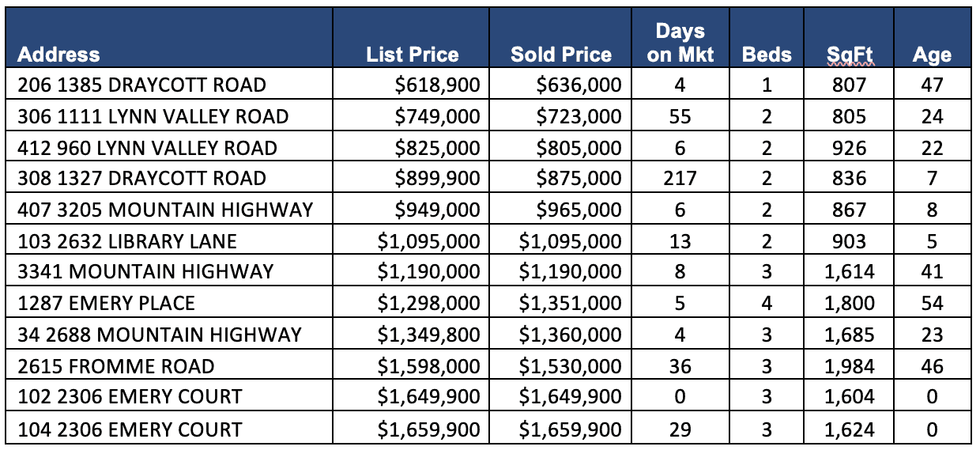Select sold price $1,351,000 cell

click(570, 303)
